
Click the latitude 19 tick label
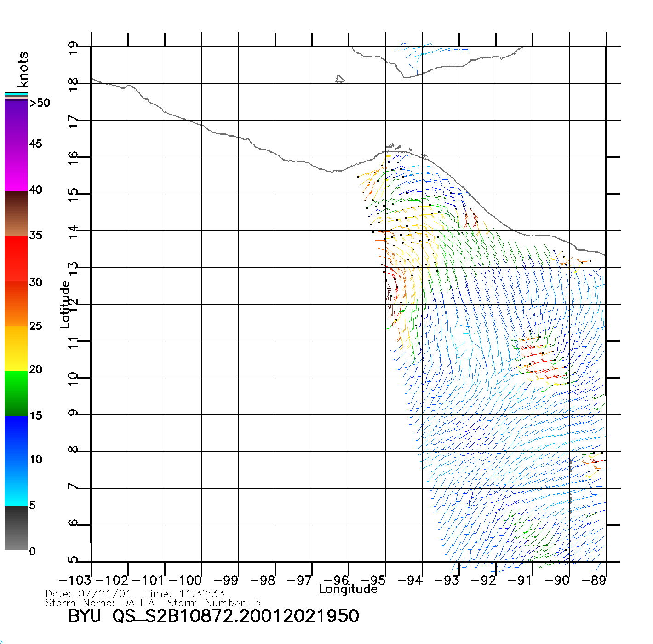pos(73,48)
